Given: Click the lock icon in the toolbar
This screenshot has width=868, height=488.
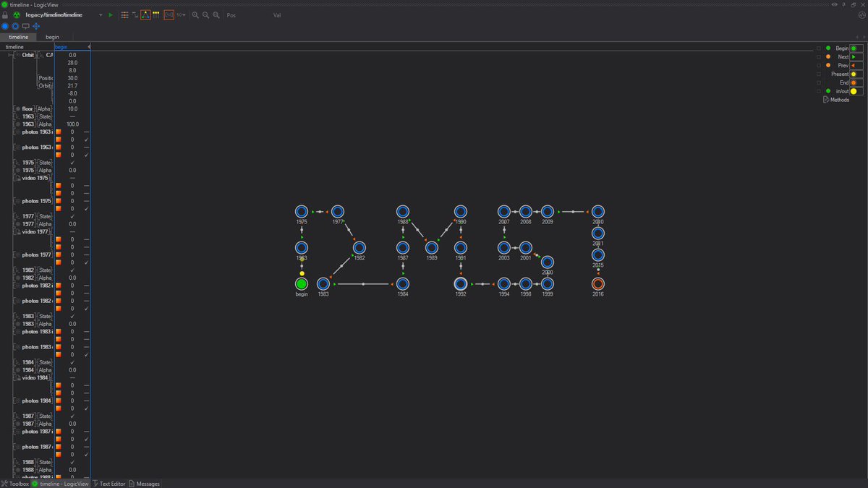Looking at the screenshot, I should click(5, 14).
